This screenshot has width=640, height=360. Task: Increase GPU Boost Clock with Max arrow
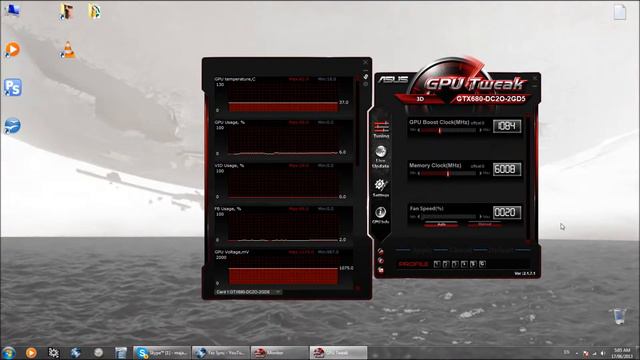pos(480,130)
